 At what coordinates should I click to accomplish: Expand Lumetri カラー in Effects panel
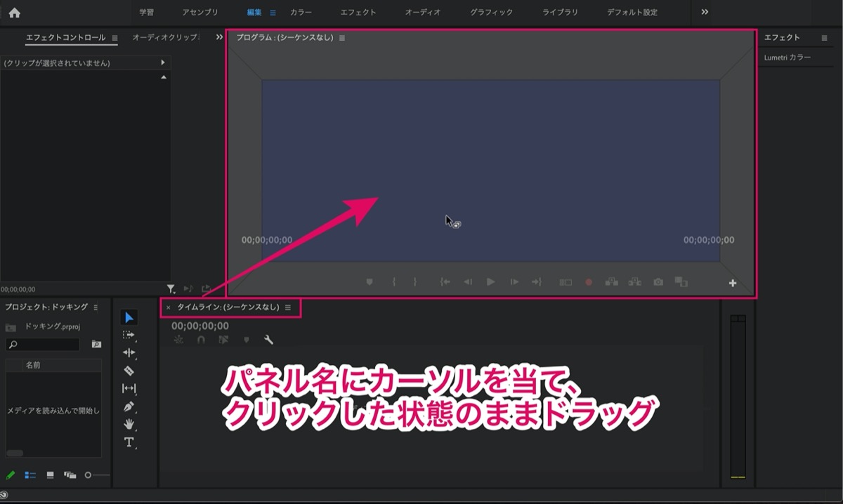788,58
